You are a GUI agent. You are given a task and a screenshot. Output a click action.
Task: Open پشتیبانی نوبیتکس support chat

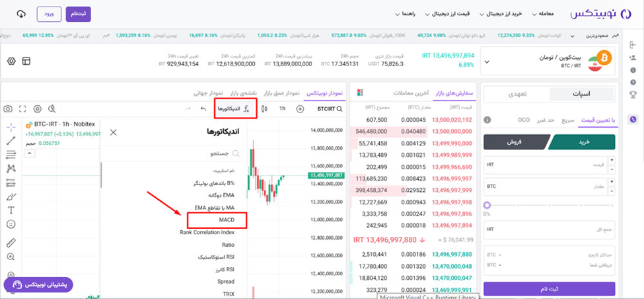pos(38,284)
